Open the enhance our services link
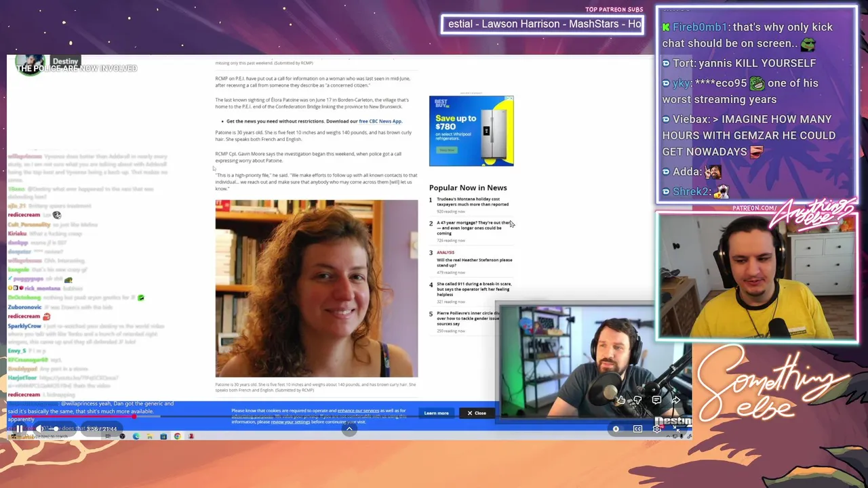The image size is (868, 488). click(358, 411)
